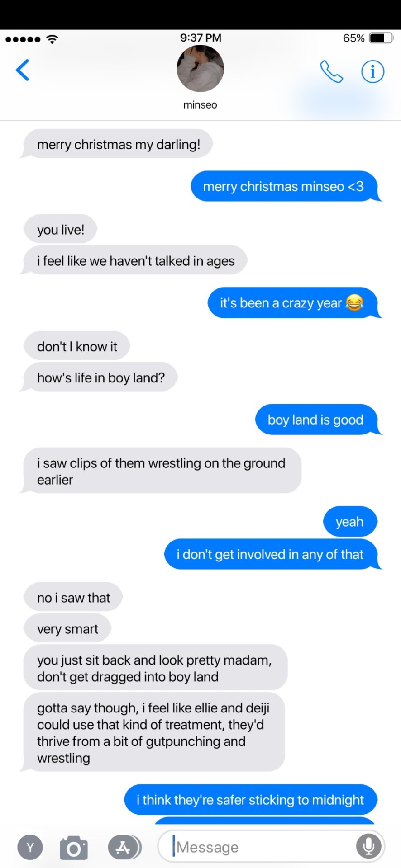Tap the "i think they're safer" bubble
401x868 pixels.
(x=251, y=800)
